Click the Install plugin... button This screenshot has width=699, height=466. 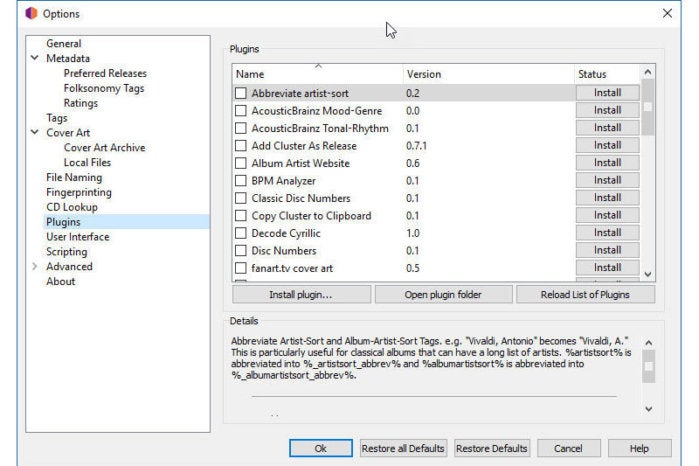click(x=301, y=295)
